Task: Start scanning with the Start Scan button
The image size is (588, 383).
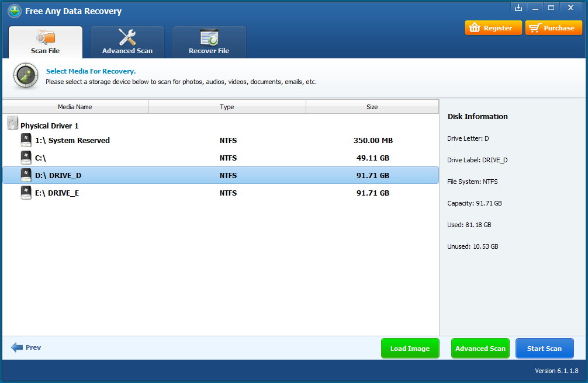Action: click(x=544, y=347)
